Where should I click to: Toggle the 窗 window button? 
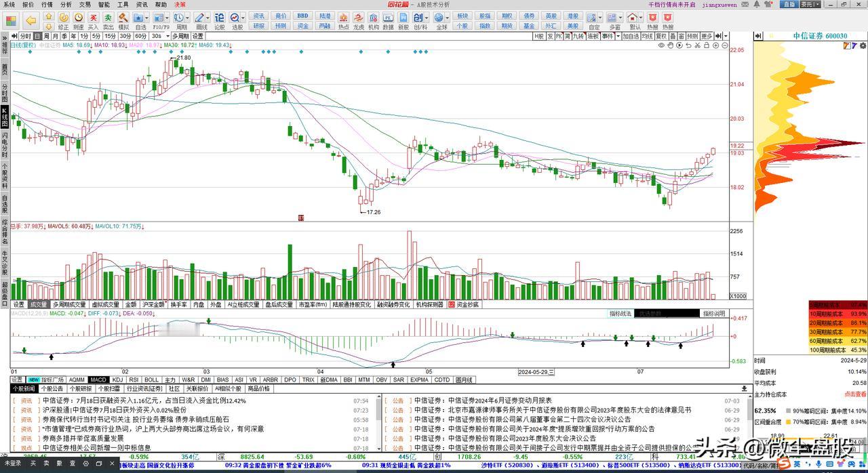[x=681, y=36]
